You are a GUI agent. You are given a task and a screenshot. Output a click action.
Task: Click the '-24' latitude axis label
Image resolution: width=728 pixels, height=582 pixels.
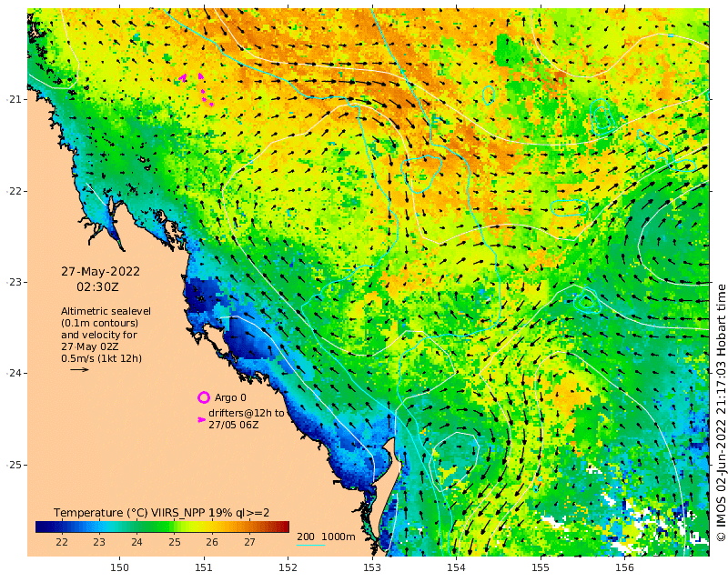[13, 373]
